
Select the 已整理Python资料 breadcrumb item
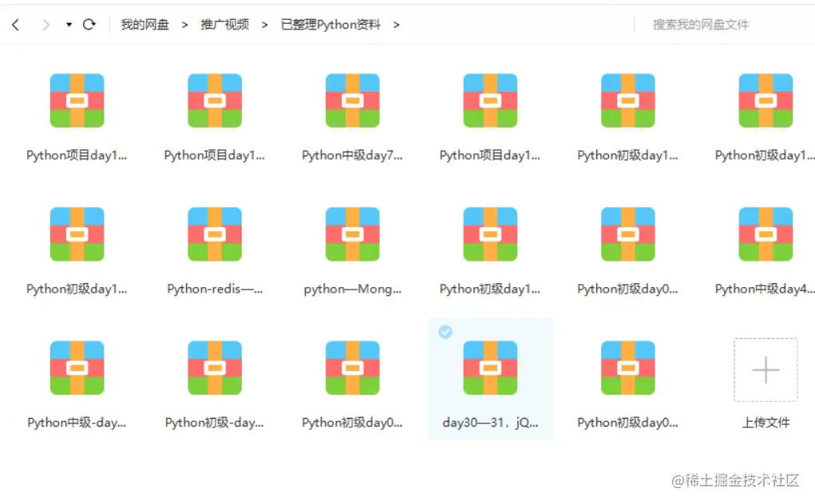pyautogui.click(x=330, y=25)
